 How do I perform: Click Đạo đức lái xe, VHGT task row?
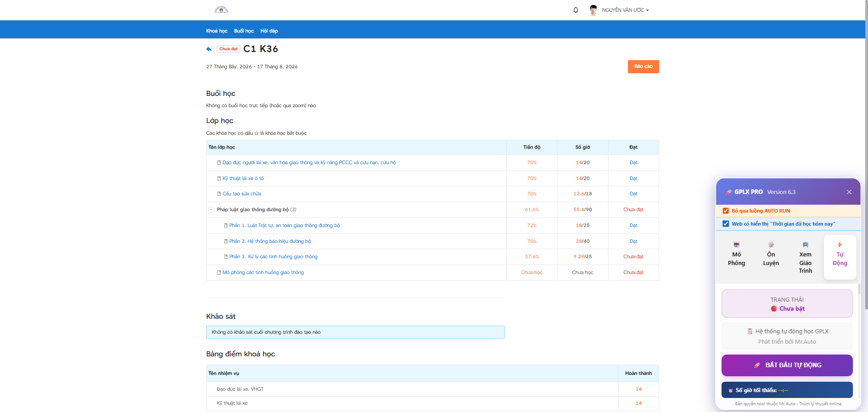click(432, 389)
